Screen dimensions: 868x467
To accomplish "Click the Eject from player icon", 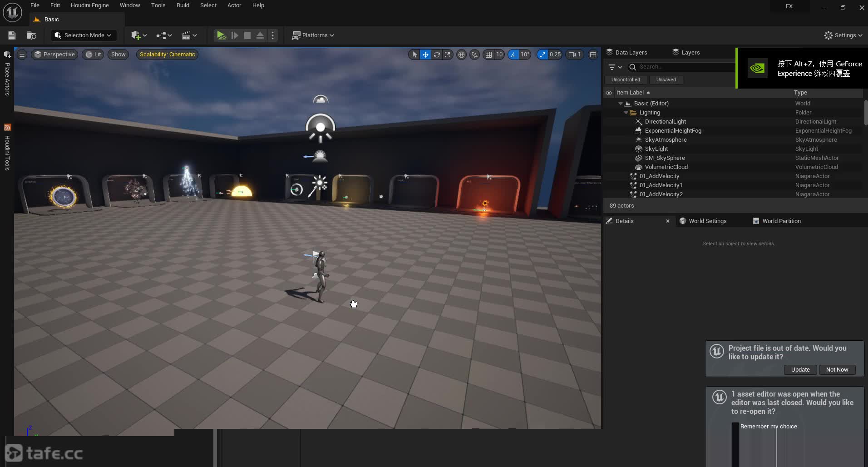I will (260, 35).
